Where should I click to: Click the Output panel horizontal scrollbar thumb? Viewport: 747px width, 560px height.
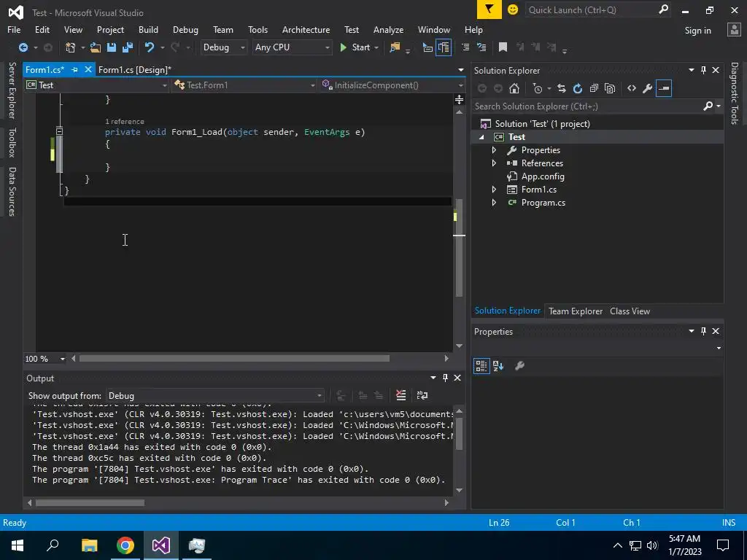coord(90,503)
